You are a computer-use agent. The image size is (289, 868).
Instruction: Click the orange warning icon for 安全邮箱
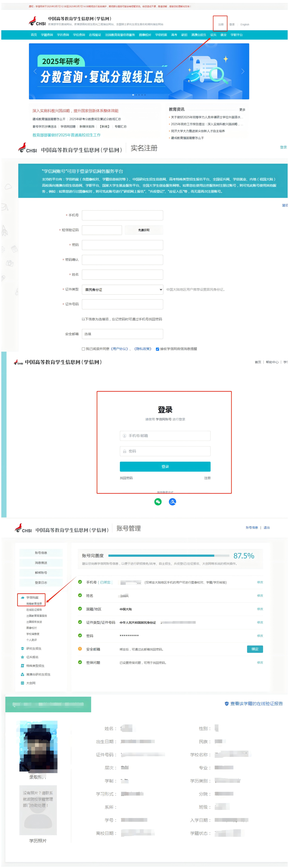coord(80,649)
